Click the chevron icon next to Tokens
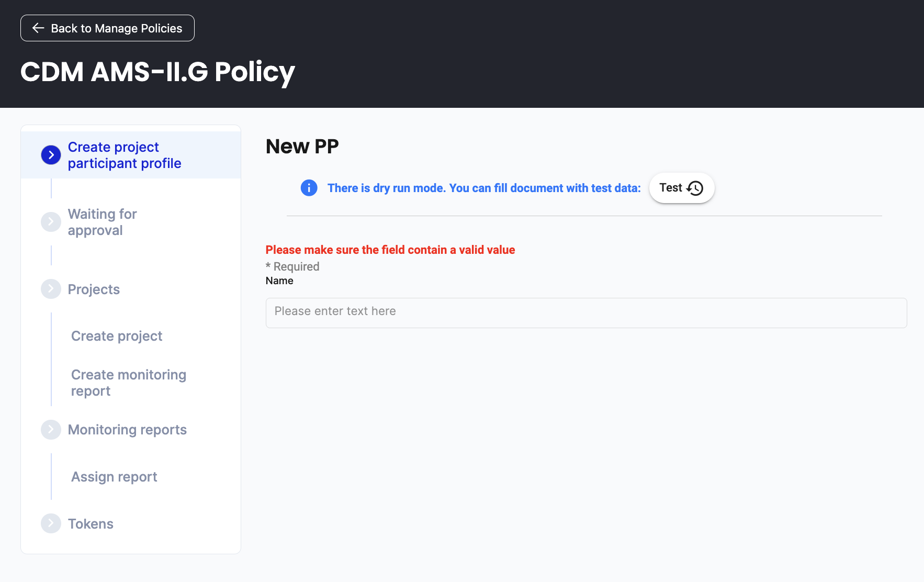The image size is (924, 582). [x=51, y=523]
